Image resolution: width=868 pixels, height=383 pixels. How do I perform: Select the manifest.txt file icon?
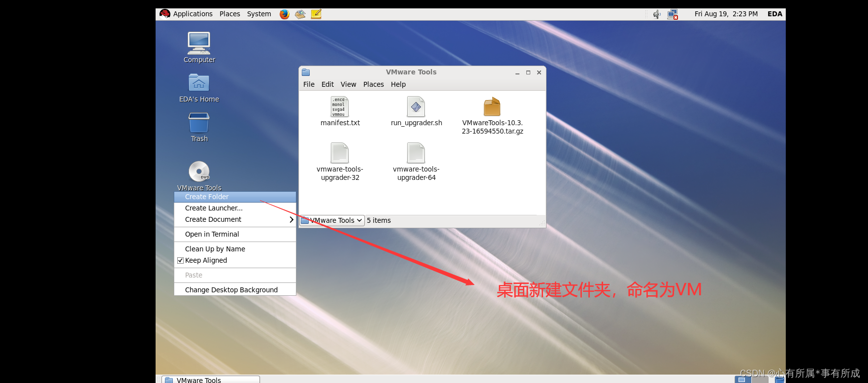(x=339, y=106)
